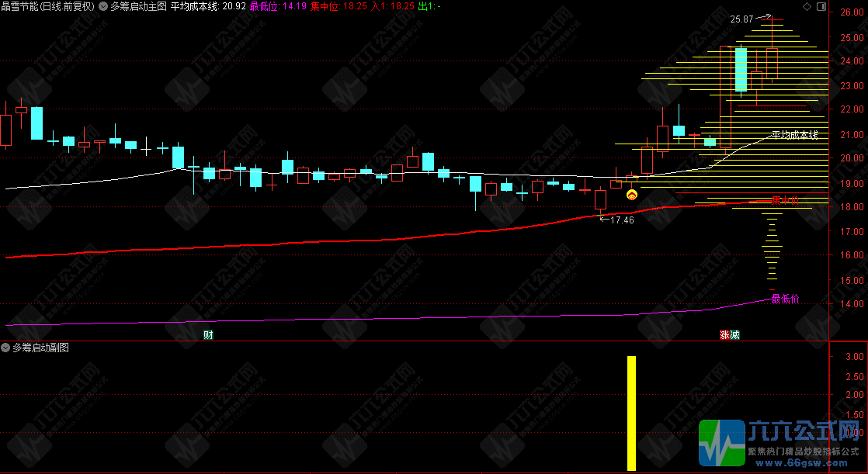
Task: Click the 最低价 label on the magenta line
Action: (786, 299)
